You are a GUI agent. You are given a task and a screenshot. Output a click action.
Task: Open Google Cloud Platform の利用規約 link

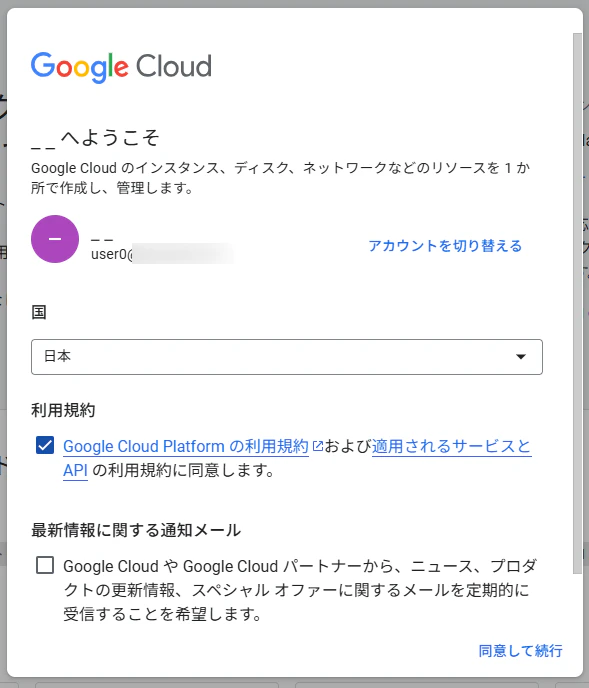tap(186, 446)
